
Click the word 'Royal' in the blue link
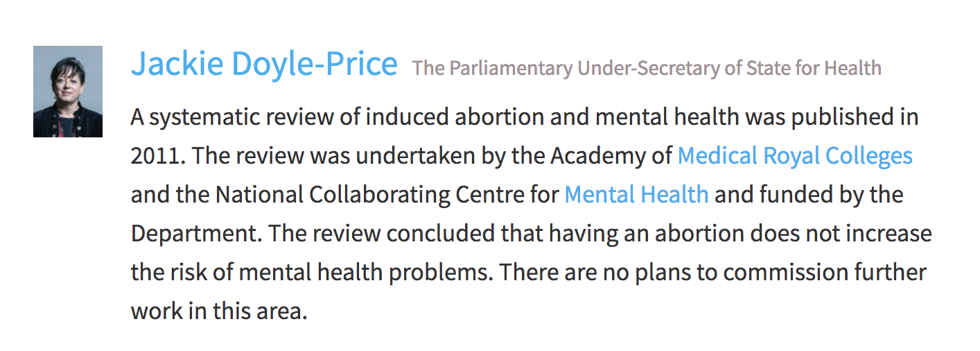(785, 157)
